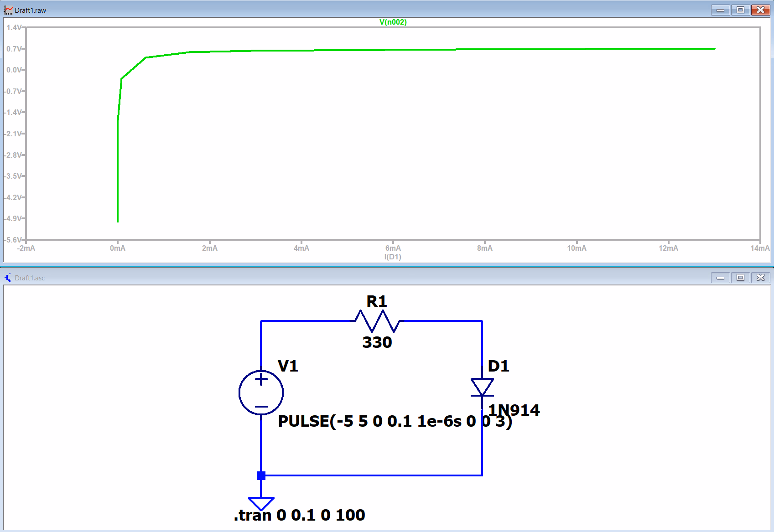774x532 pixels.
Task: Click the ground triangle symbol
Action: coord(261,503)
